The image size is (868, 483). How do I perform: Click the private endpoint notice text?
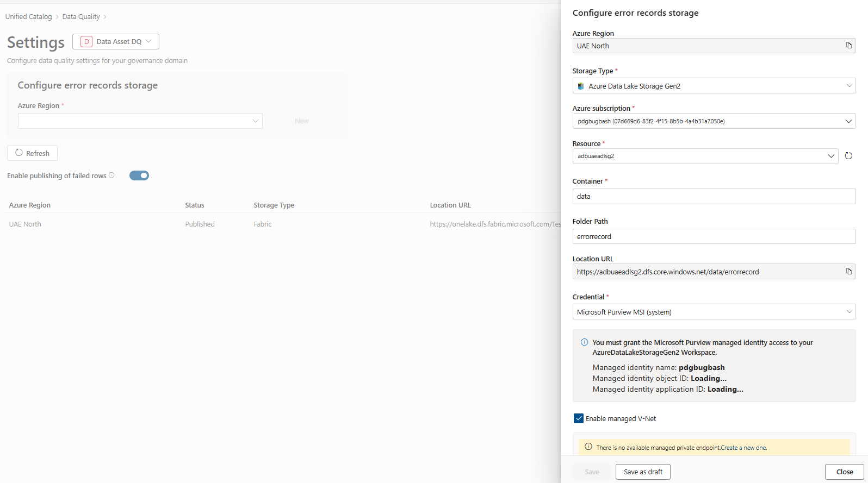pos(681,448)
